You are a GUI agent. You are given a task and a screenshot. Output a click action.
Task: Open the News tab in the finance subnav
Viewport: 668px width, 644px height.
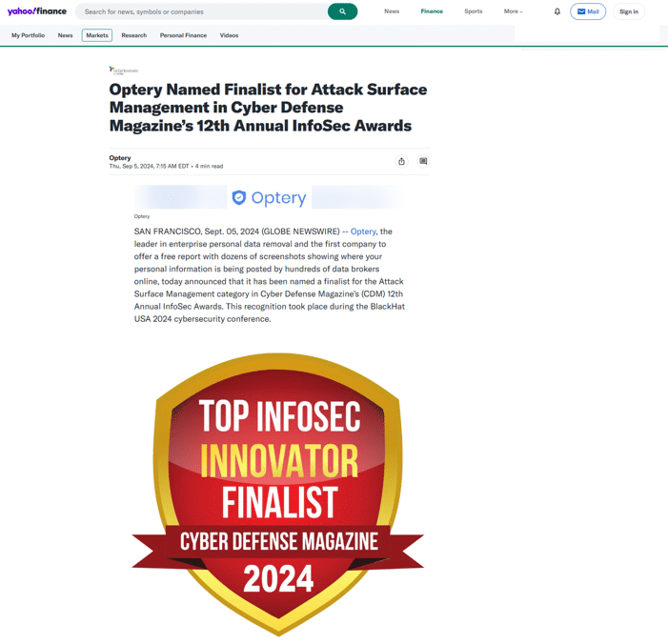coord(65,35)
